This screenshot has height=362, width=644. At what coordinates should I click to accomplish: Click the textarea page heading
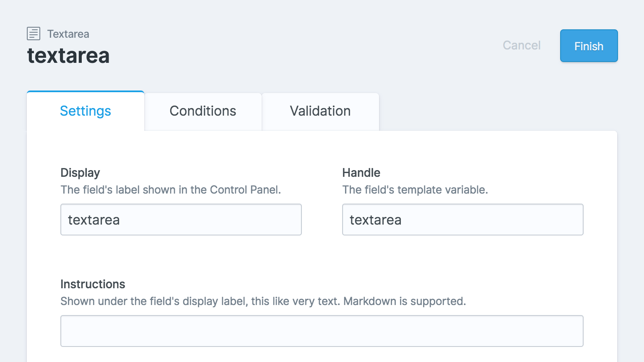[x=68, y=56]
